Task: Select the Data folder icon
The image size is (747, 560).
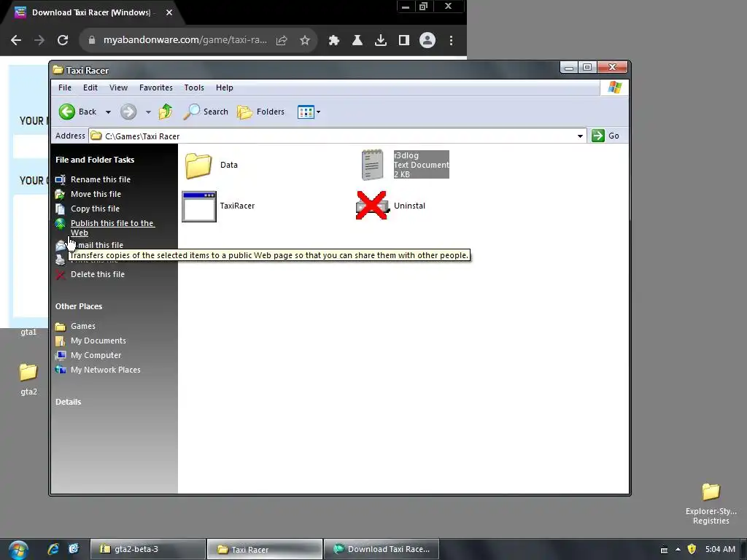Action: pos(198,166)
